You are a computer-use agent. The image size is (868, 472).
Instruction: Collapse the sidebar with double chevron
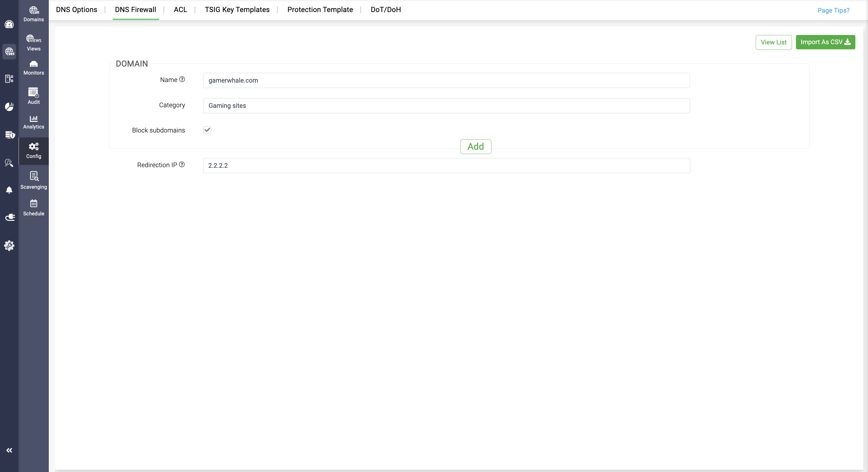[9, 450]
